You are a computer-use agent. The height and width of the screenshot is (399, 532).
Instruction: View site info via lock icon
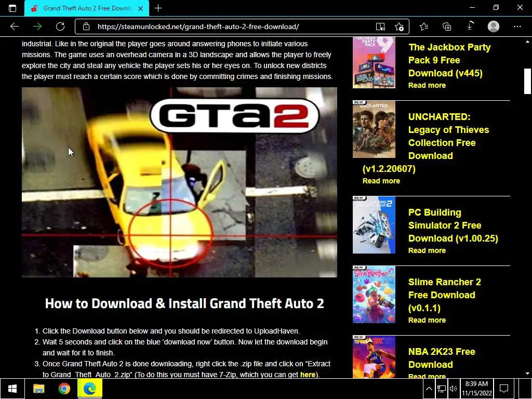[86, 26]
